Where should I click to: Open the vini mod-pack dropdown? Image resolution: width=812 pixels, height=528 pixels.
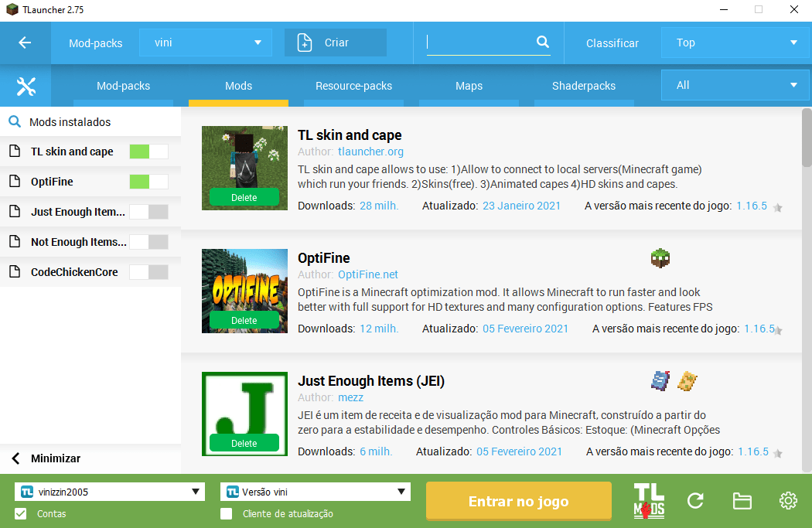coord(206,43)
